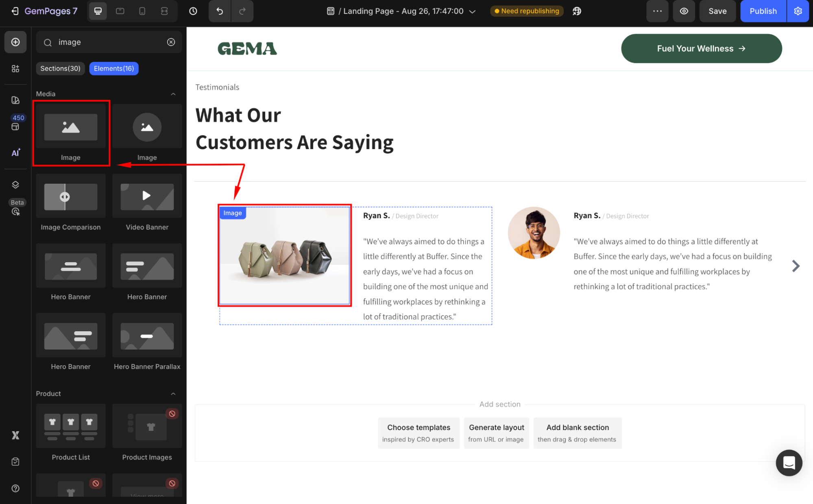Switch to Sections(30) tab
Screen dimensions: 813x504
[60, 68]
